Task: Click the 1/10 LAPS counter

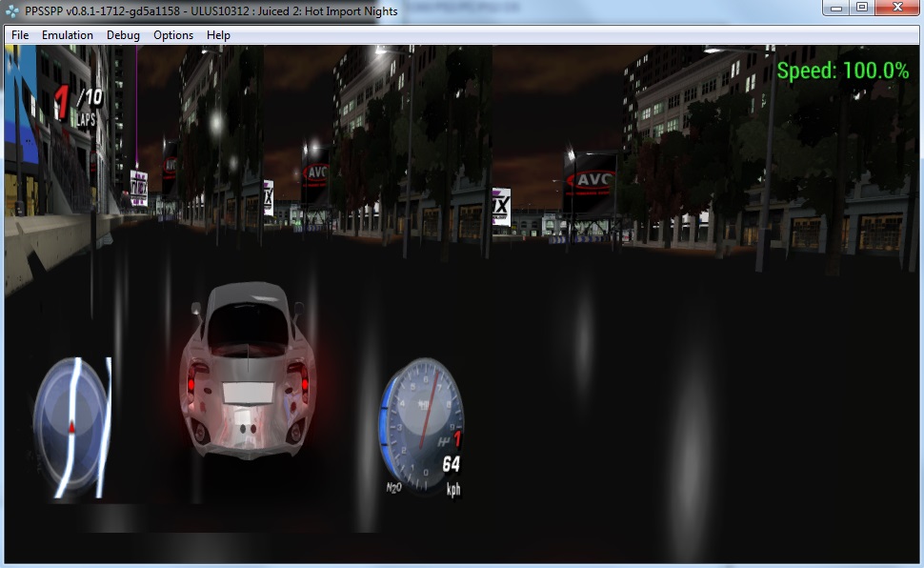Action: (x=78, y=106)
